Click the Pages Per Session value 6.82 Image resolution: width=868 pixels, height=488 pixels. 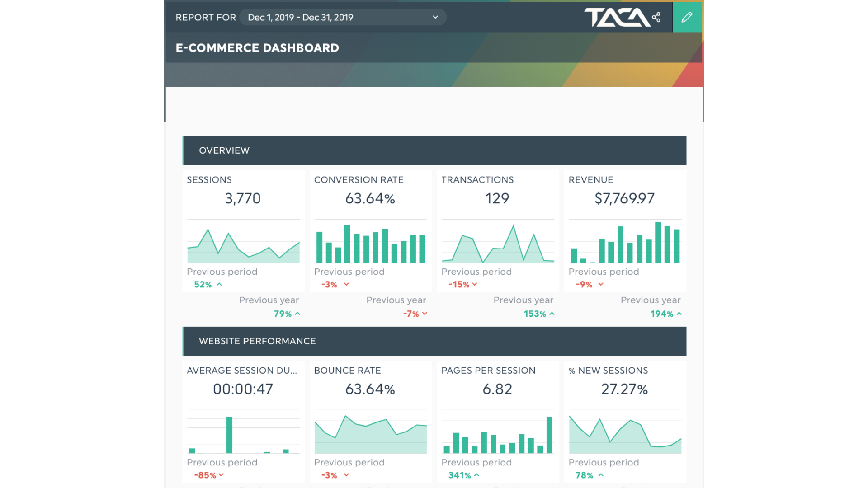(497, 389)
